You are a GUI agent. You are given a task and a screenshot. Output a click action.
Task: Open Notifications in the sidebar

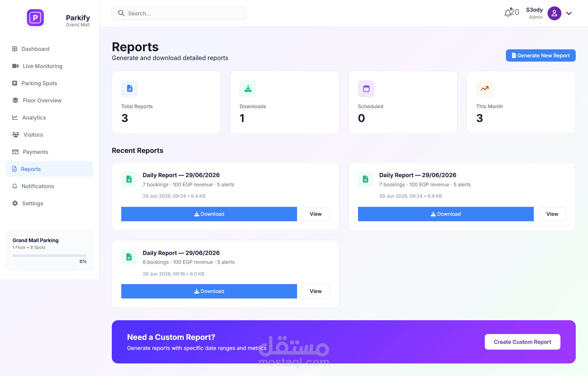point(50,186)
